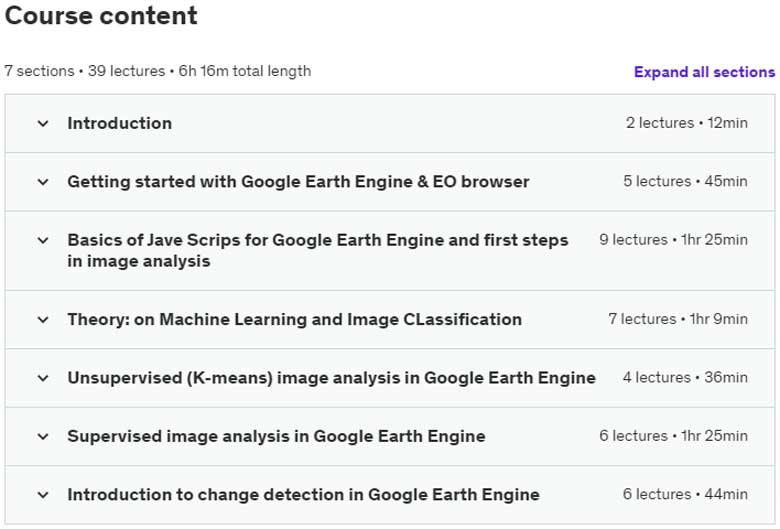
Task: Select Introduction to change detection title
Action: pos(303,495)
